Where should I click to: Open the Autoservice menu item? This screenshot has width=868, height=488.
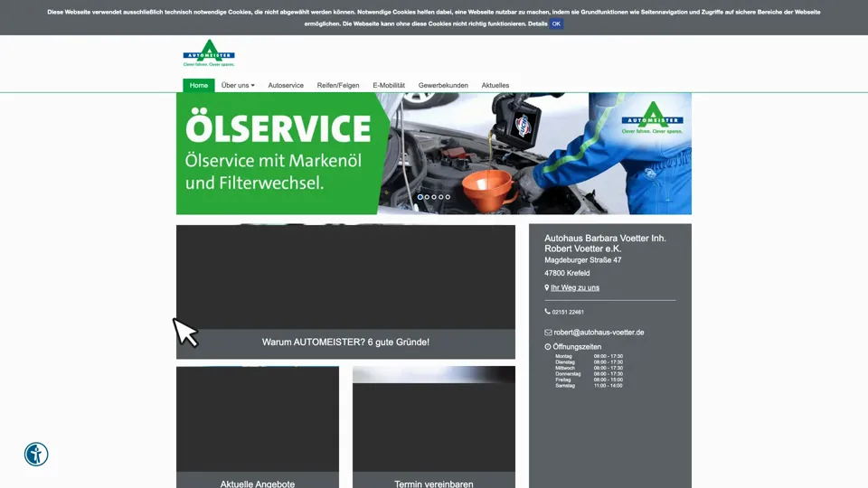pyautogui.click(x=286, y=85)
